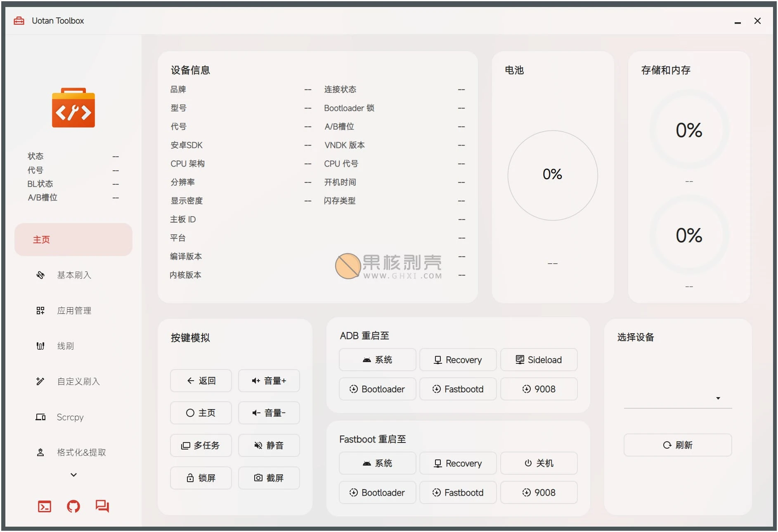Click the VNDK 版本 label
The width and height of the screenshot is (778, 532).
345,145
